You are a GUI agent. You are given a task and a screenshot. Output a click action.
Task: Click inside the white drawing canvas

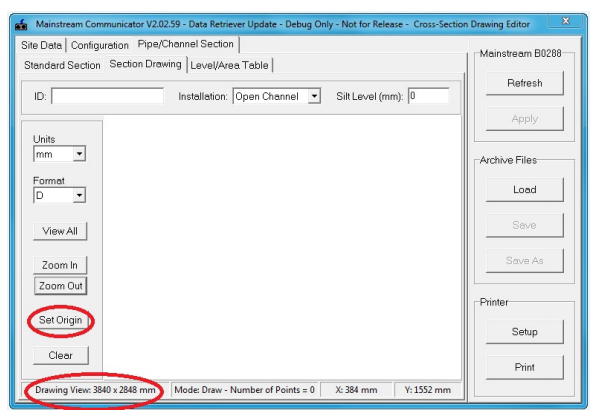coord(282,247)
